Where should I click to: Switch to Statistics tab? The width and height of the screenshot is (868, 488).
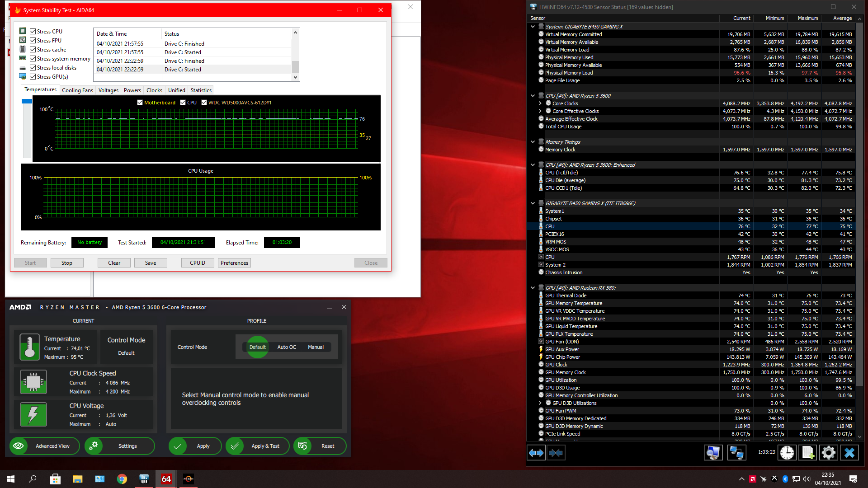coord(201,90)
